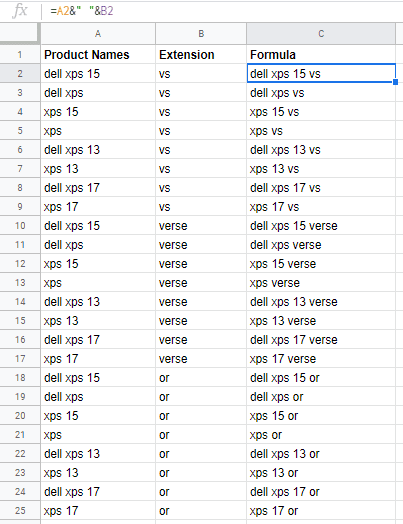This screenshot has width=403, height=524.
Task: Click cell C5 showing 'xps vs'
Action: point(321,131)
